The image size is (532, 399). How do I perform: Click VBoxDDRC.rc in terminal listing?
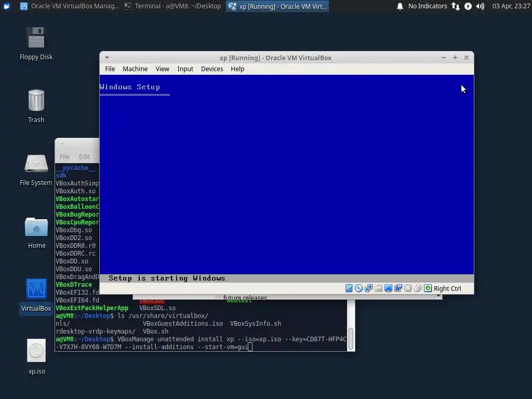coord(76,254)
